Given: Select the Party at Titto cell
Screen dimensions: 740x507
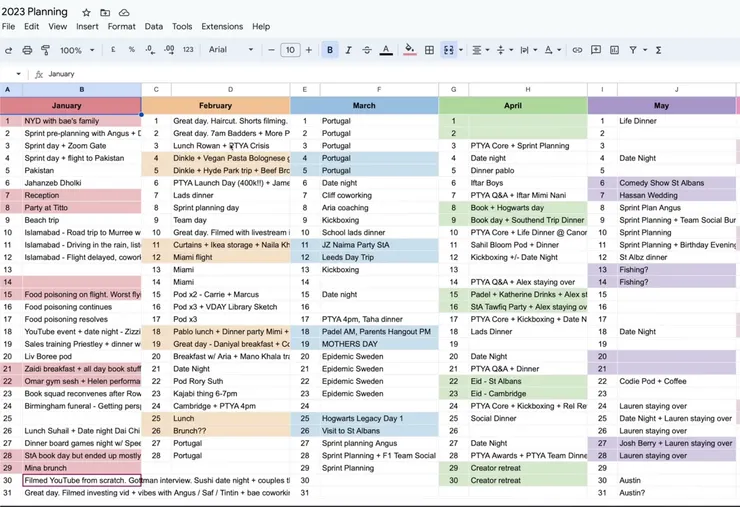Looking at the screenshot, I should (x=82, y=208).
